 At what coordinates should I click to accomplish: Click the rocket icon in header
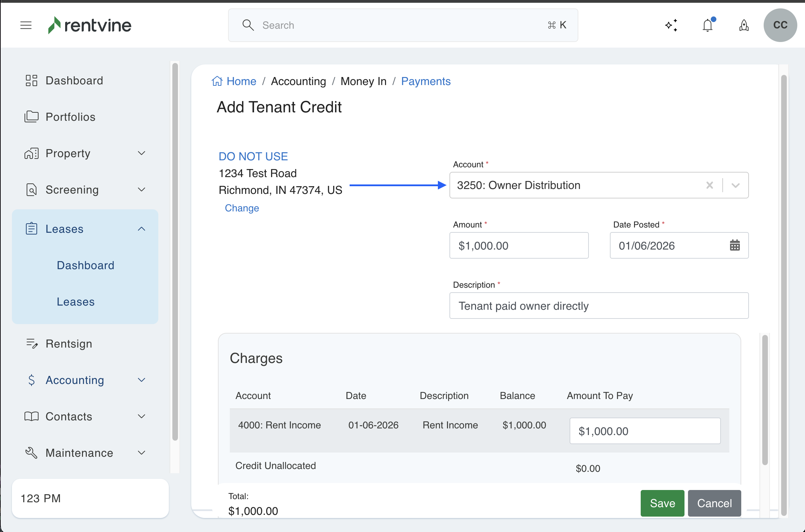pos(744,25)
